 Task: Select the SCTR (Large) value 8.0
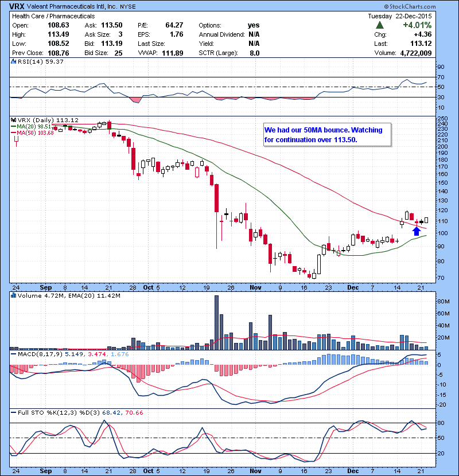coord(255,53)
